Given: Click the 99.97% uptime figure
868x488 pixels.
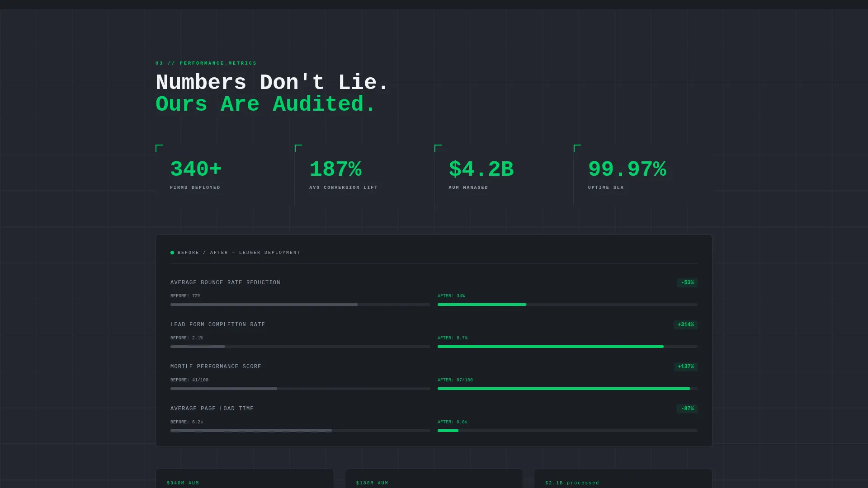Looking at the screenshot, I should [x=627, y=169].
